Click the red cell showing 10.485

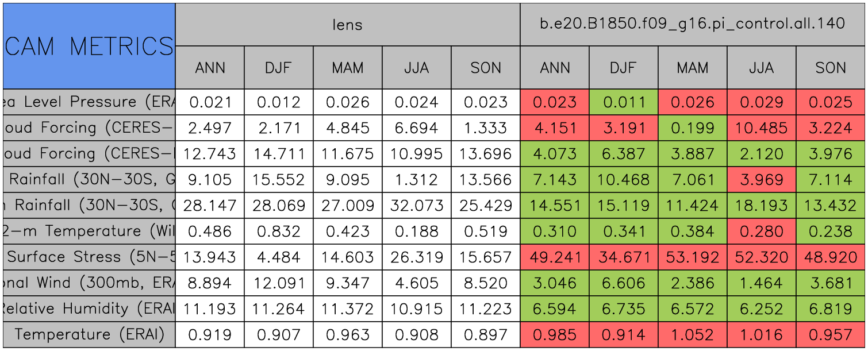(x=761, y=128)
